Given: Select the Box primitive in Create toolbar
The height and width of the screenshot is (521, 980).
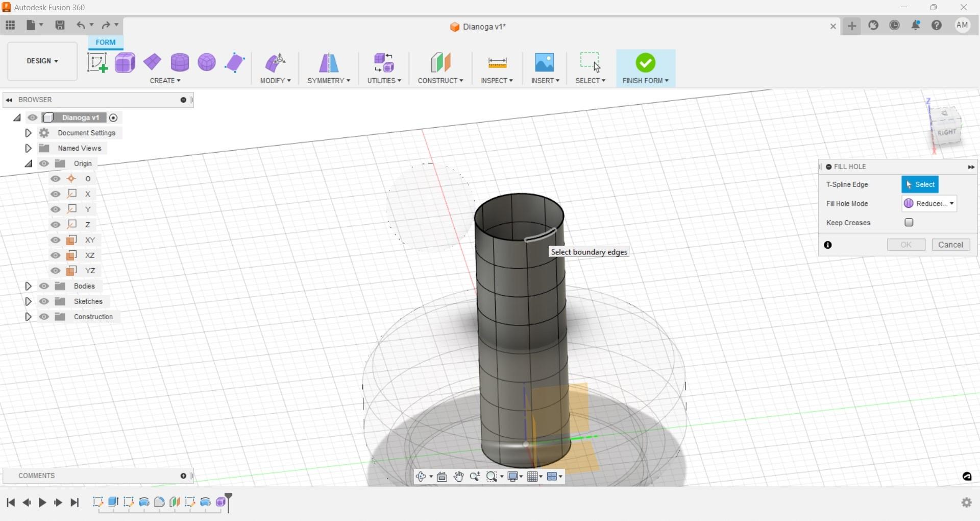Looking at the screenshot, I should coord(125,62).
